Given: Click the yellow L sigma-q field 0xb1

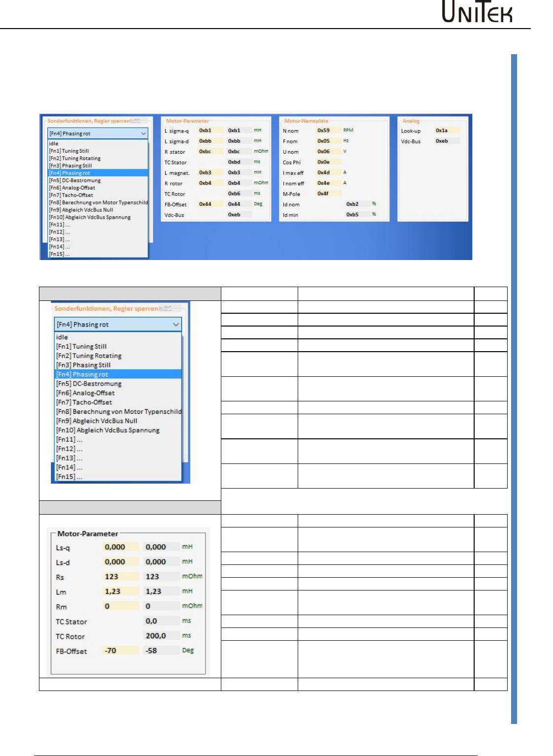Looking at the screenshot, I should coord(210,131).
